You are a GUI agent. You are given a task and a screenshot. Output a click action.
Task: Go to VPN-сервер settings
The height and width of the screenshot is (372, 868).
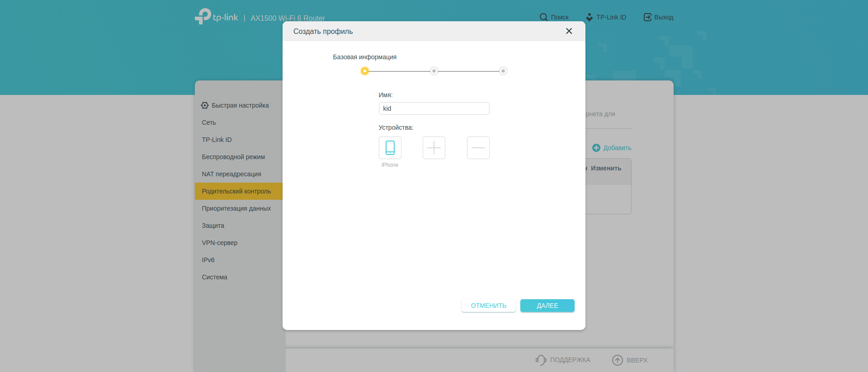220,243
